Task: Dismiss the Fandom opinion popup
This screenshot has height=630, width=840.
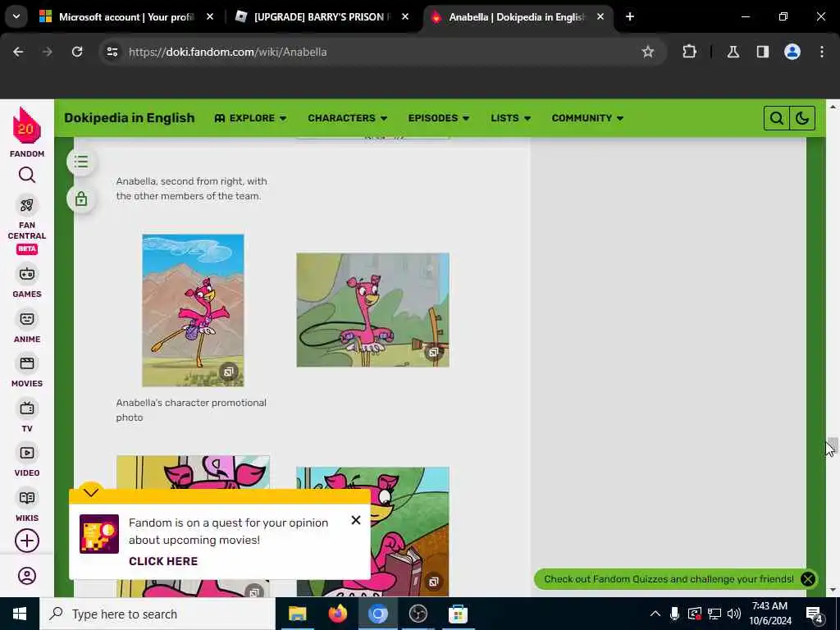Action: (x=356, y=520)
